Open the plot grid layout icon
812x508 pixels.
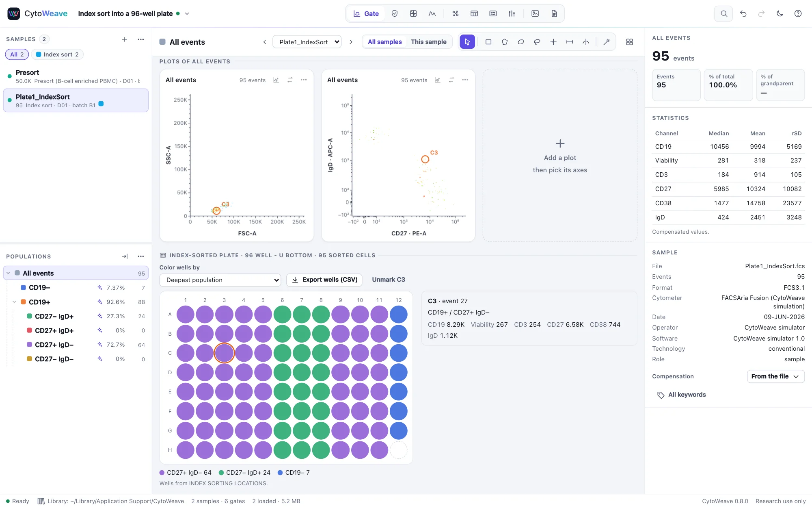coord(630,42)
